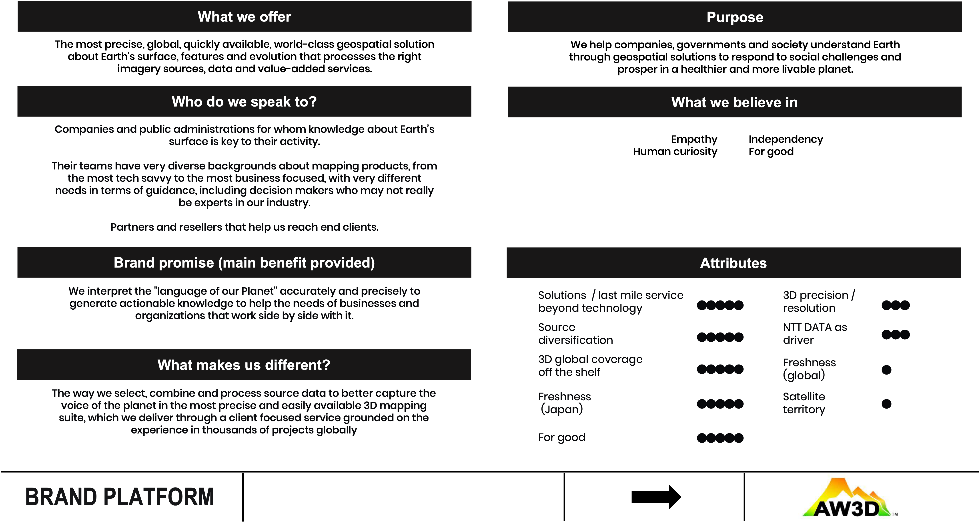980x526 pixels.
Task: Select the rating dots for "3D precision / resolution"
Action: coord(896,305)
